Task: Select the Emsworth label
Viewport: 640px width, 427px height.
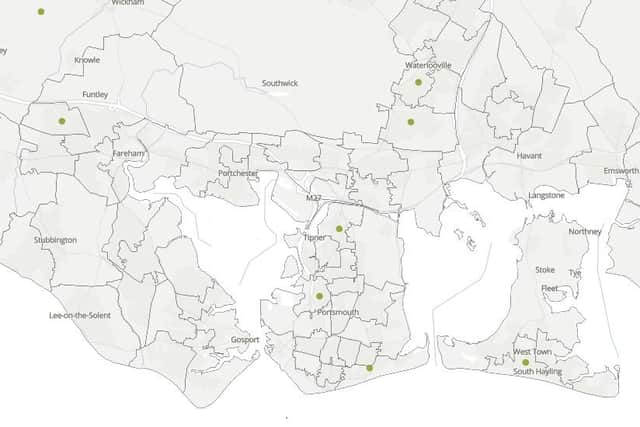Action: [x=621, y=171]
